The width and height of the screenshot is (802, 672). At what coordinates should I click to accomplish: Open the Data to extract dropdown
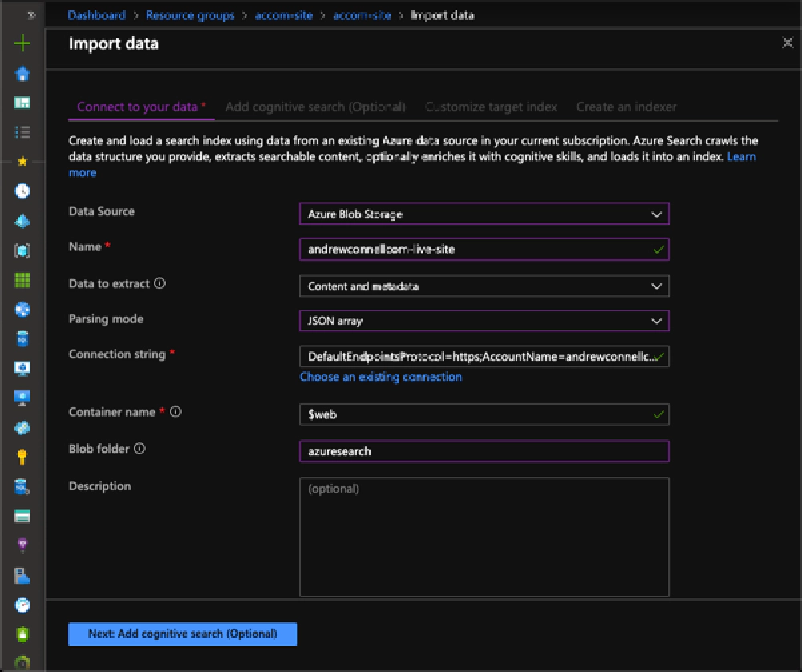coord(484,285)
